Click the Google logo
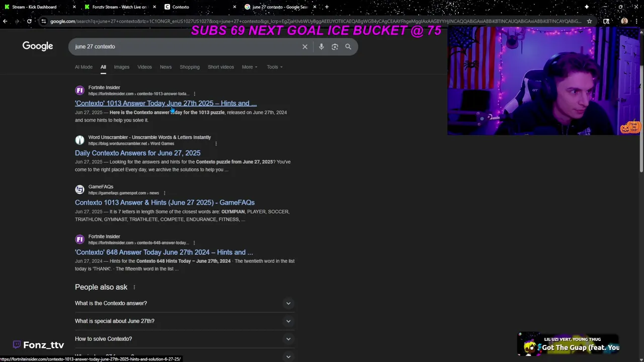 (38, 46)
